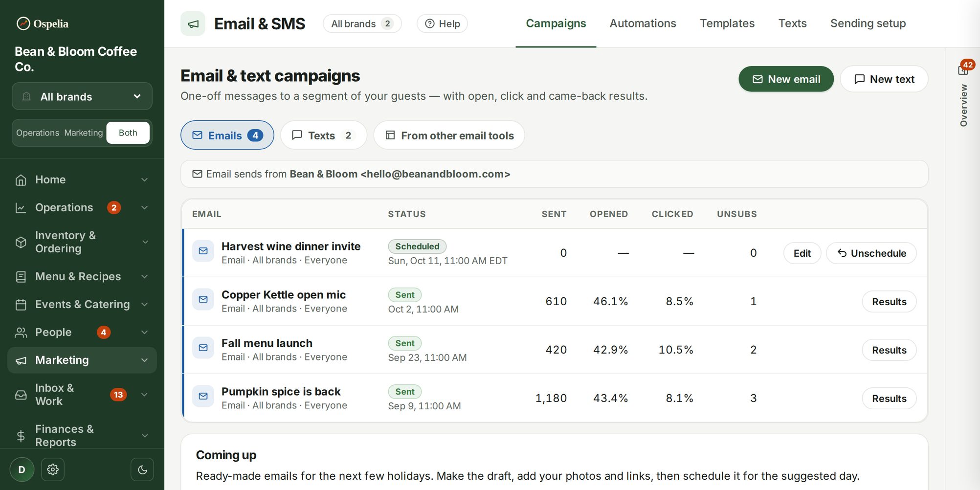Click the Menu & Recipes document icon

point(21,277)
